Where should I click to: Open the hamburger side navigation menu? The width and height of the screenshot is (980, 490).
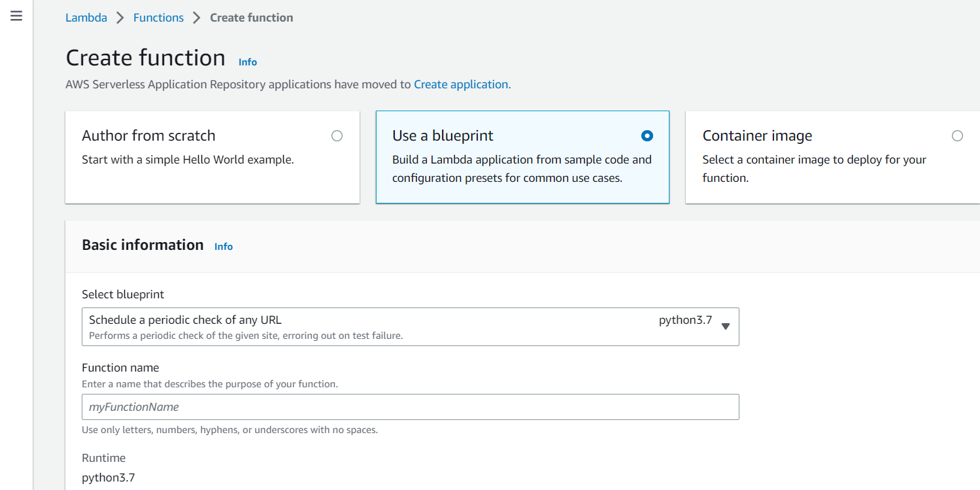[16, 16]
